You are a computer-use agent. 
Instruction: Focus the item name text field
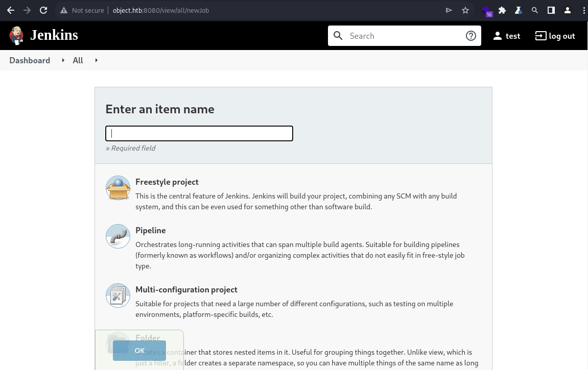[x=199, y=133]
